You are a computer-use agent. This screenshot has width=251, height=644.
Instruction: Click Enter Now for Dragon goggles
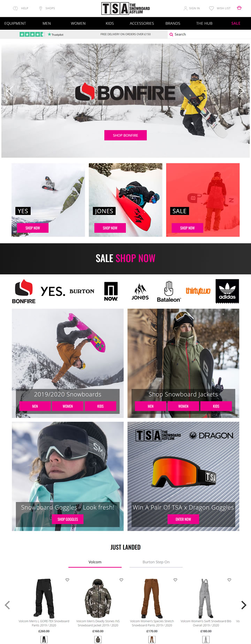pyautogui.click(x=183, y=519)
